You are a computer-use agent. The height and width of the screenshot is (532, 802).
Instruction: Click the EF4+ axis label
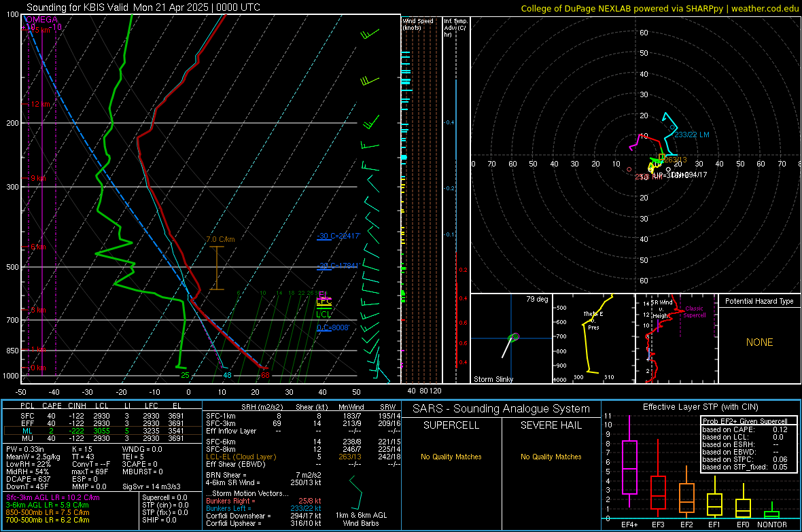pos(629,525)
